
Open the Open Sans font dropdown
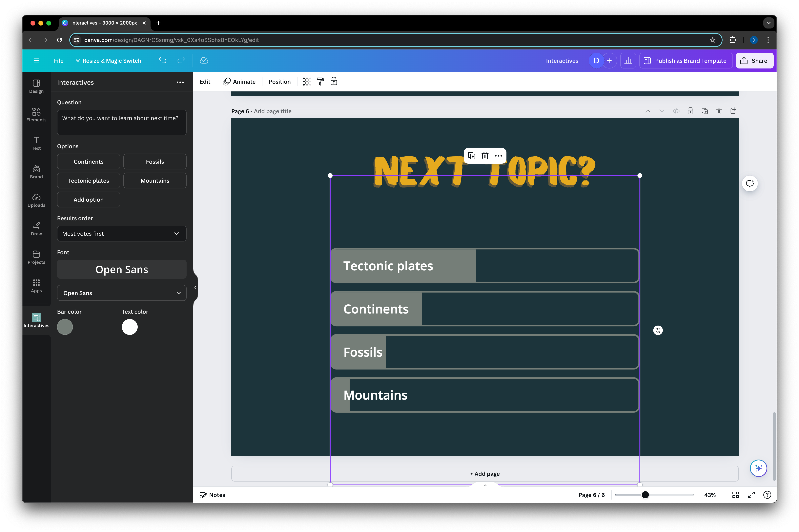[x=122, y=293]
